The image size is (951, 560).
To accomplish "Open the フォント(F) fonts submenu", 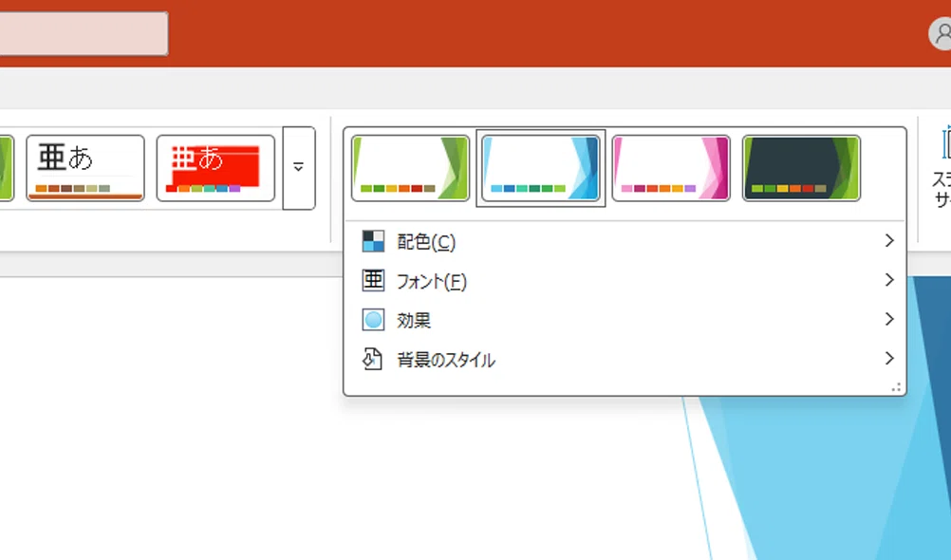I will coord(625,281).
